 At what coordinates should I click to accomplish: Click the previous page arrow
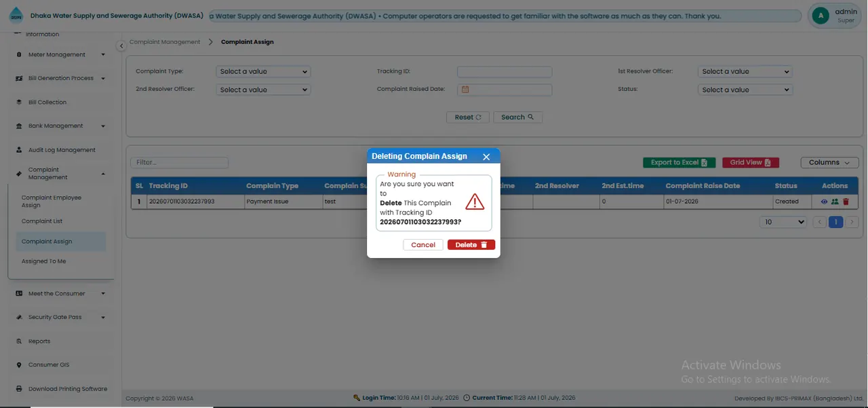pos(819,222)
